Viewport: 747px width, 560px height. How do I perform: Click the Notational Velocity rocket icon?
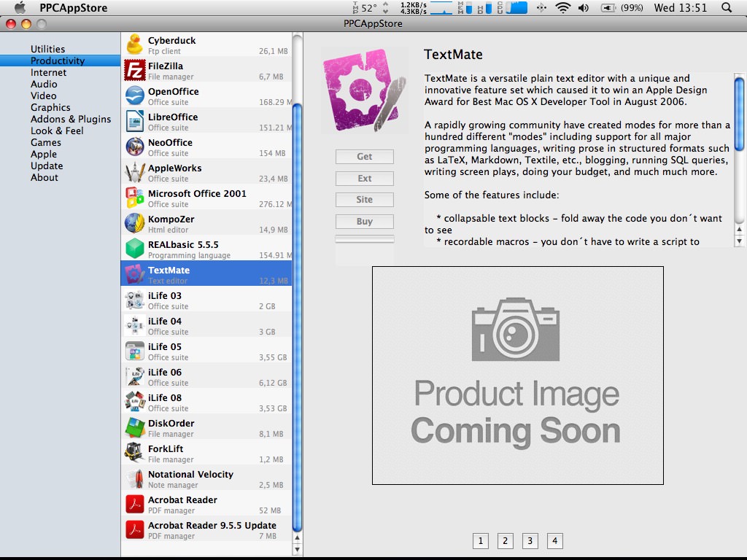point(135,478)
